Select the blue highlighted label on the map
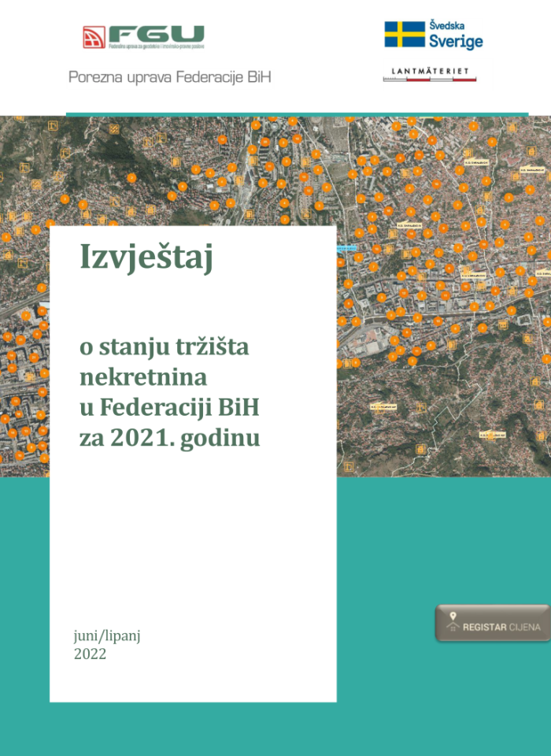The width and height of the screenshot is (551, 756). pyautogui.click(x=346, y=248)
